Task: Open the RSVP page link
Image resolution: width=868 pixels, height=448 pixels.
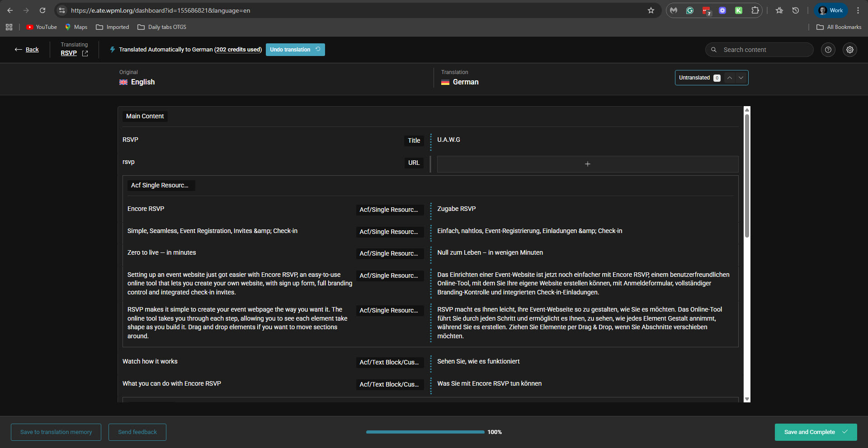Action: pyautogui.click(x=69, y=53)
